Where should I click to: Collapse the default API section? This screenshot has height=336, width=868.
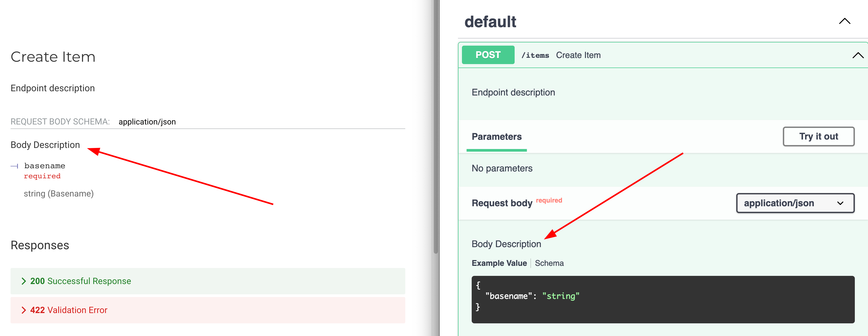[x=844, y=21]
